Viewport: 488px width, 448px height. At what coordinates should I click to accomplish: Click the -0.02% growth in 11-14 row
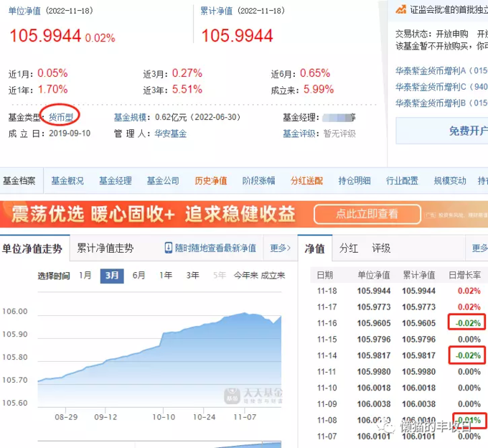coord(468,355)
